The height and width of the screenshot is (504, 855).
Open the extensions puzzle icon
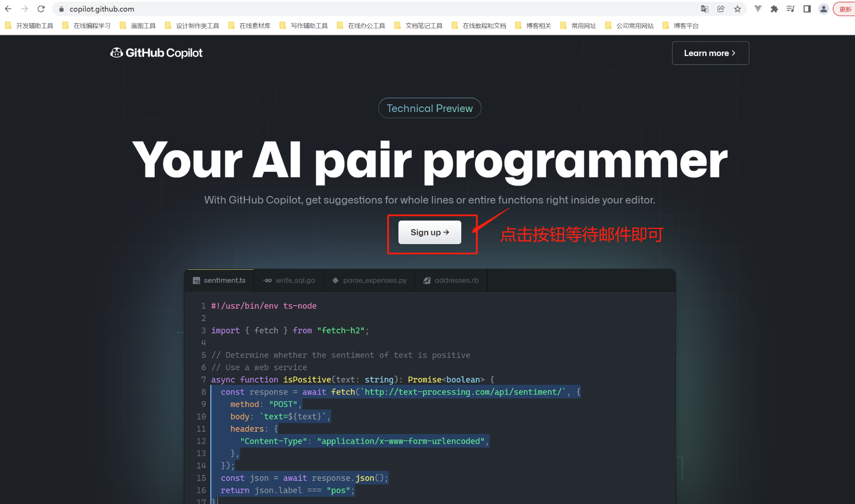(774, 9)
